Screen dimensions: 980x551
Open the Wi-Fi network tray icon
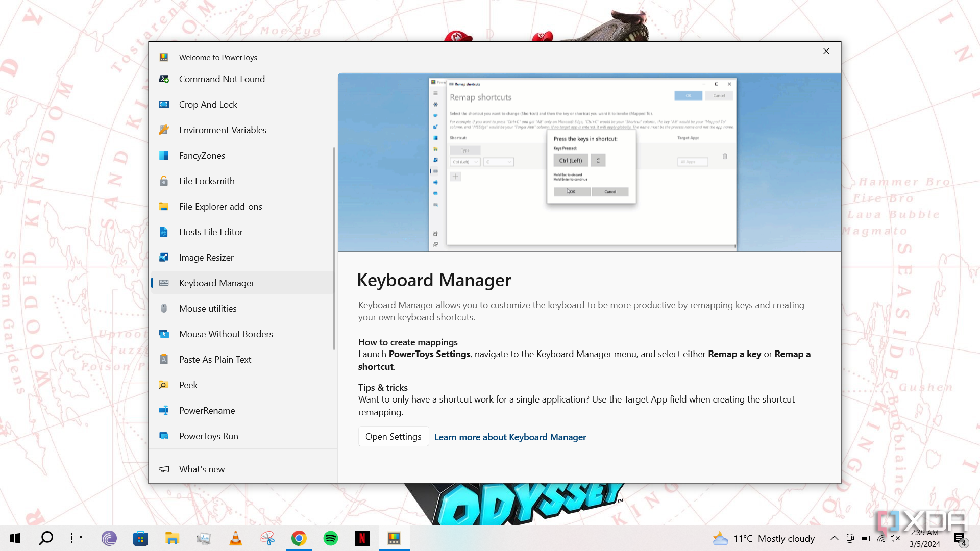point(881,538)
